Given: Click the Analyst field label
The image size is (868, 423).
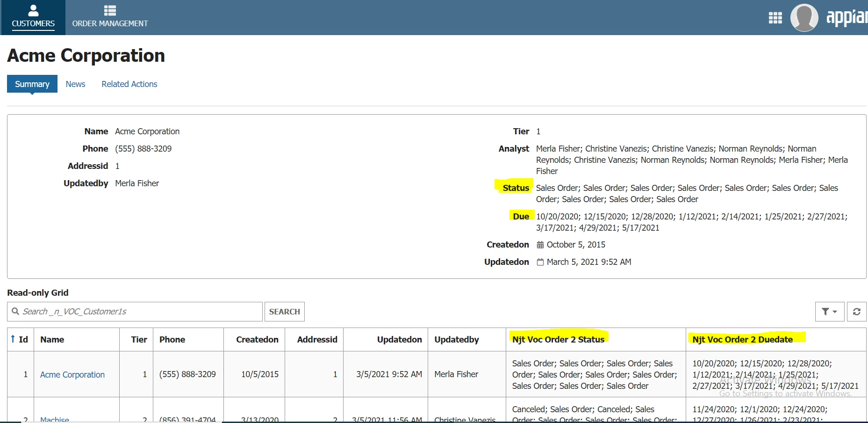Looking at the screenshot, I should [x=514, y=149].
